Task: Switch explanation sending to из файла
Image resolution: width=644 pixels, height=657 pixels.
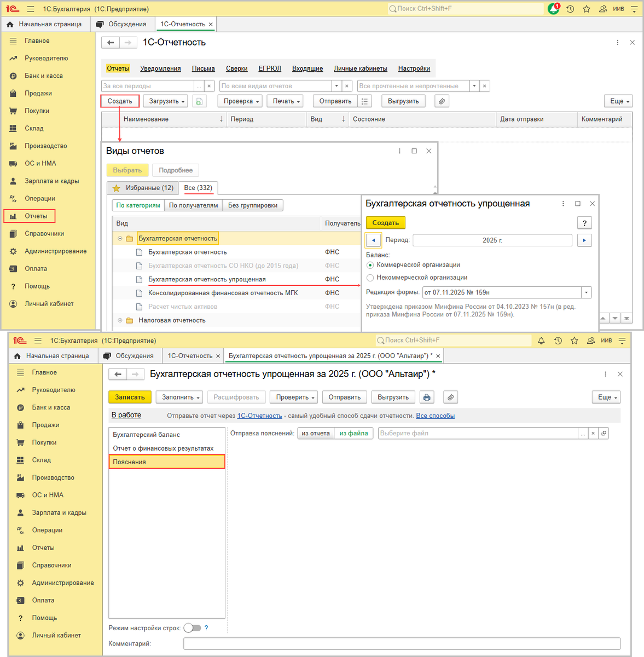Action: [353, 433]
